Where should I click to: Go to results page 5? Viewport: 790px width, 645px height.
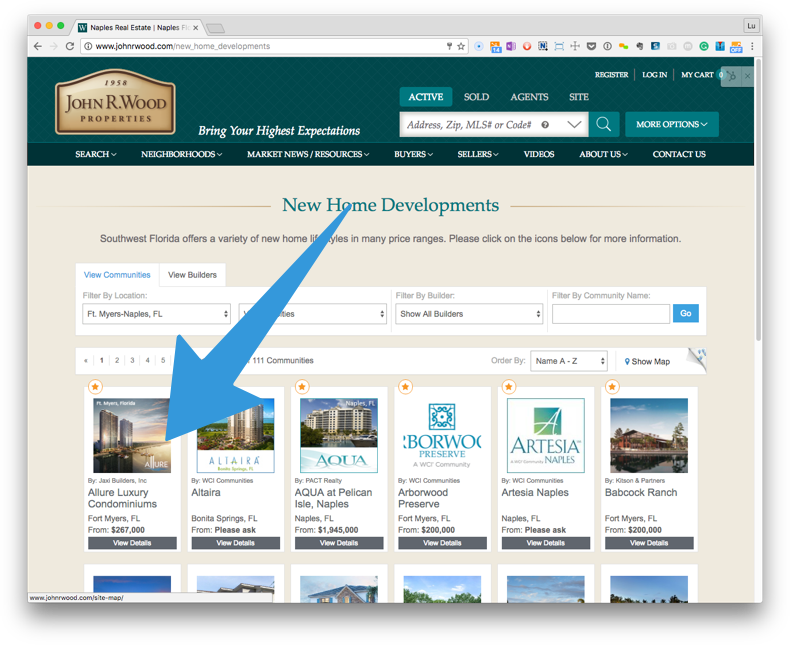pos(163,360)
